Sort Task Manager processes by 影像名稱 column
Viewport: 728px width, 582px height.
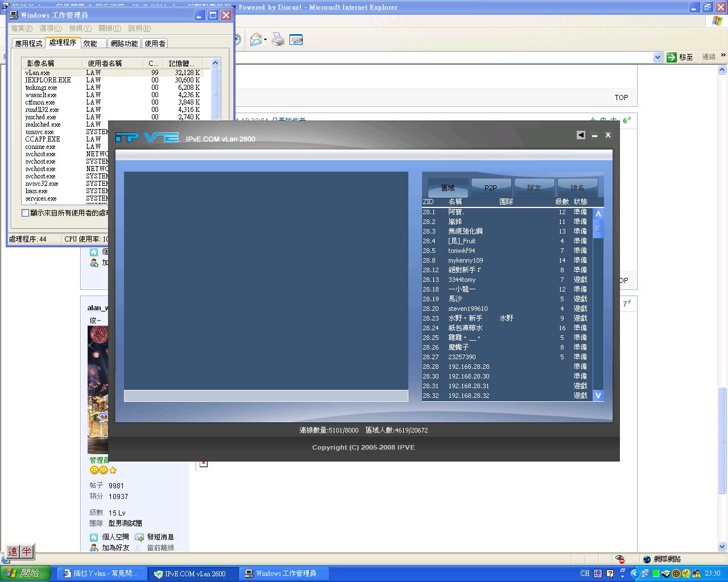click(52, 63)
